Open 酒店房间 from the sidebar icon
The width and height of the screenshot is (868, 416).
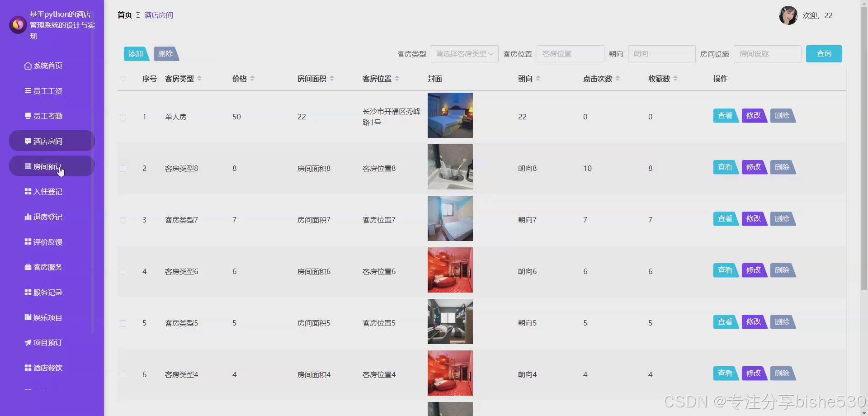28,141
